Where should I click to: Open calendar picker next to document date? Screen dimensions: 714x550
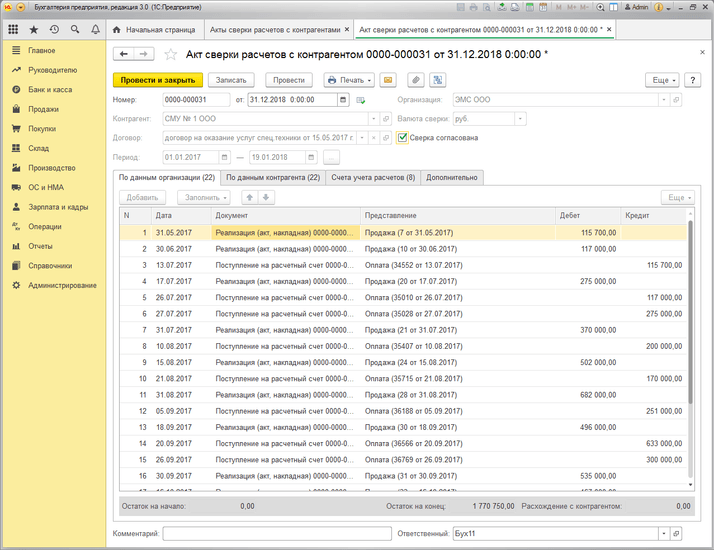tap(344, 100)
